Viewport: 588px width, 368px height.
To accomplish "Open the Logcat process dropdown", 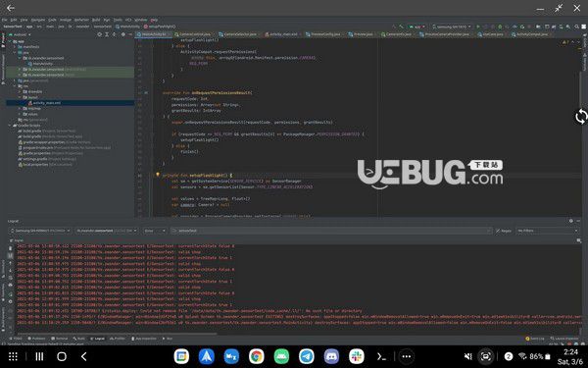I will 107,231.
